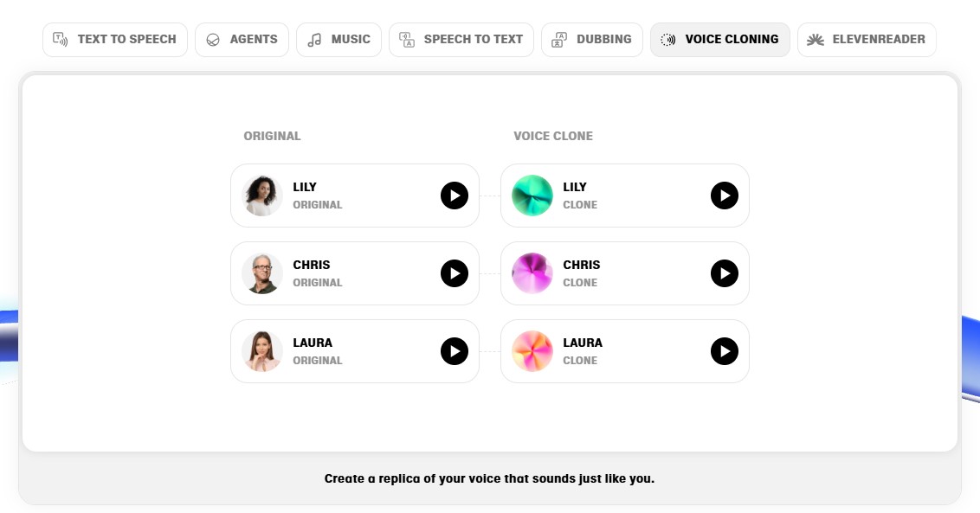This screenshot has width=980, height=513.
Task: Open the Text to Speech tab
Action: (x=115, y=40)
